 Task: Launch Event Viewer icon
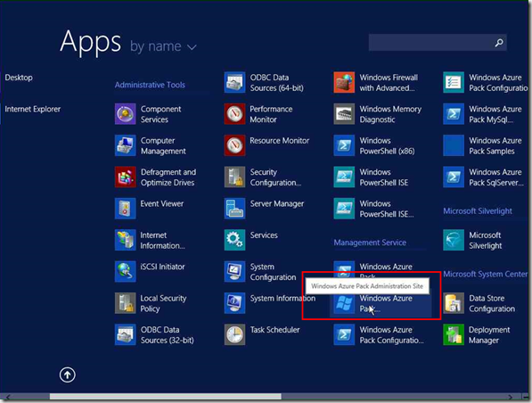[x=125, y=209]
